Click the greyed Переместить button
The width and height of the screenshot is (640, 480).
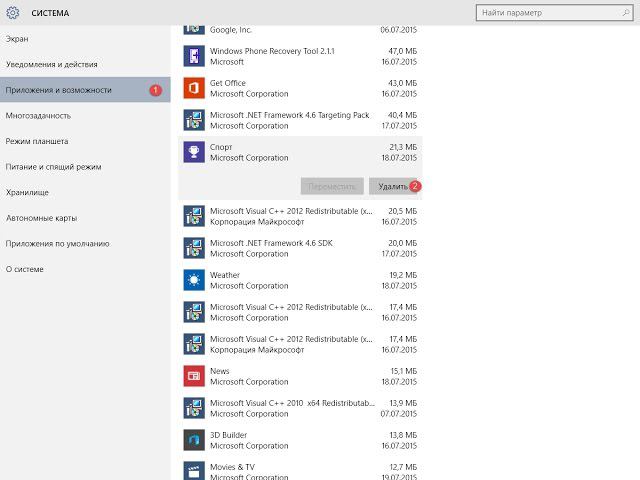[332, 187]
